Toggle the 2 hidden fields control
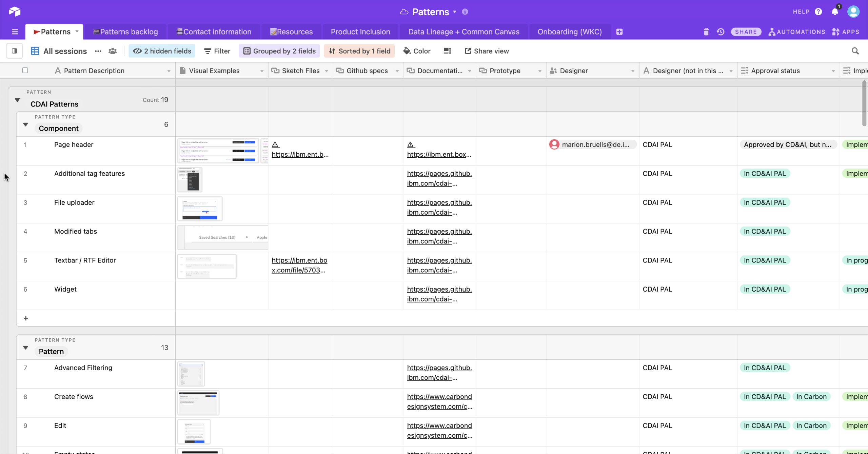 162,51
